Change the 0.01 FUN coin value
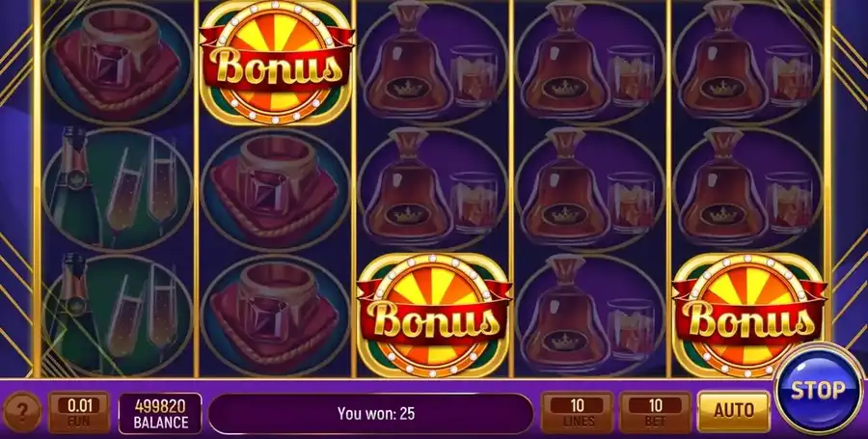 pyautogui.click(x=79, y=412)
